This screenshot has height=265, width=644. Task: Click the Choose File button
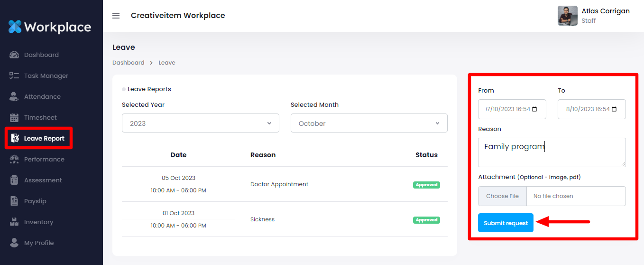point(502,196)
